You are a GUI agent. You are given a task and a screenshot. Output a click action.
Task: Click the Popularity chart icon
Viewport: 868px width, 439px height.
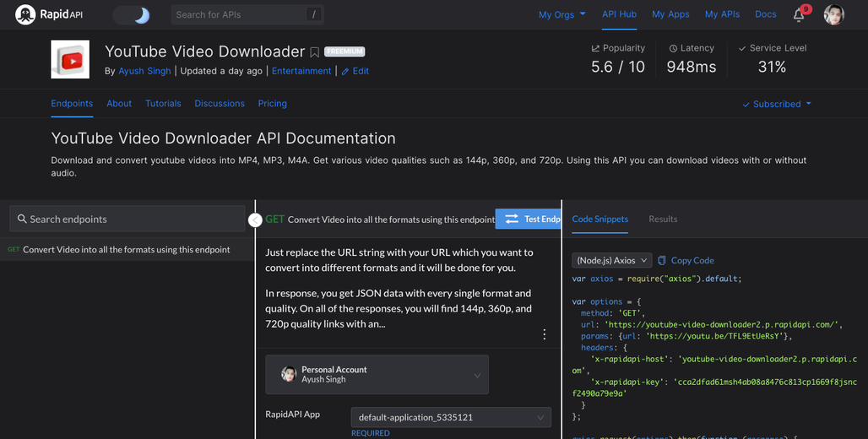[x=595, y=48]
